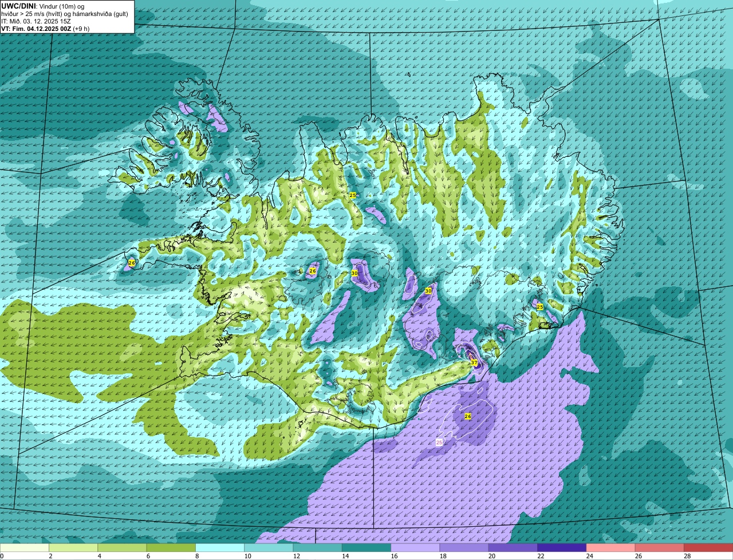Click the yellow 25 label in southeast Iceland
This screenshot has height=560, width=733.
pyautogui.click(x=539, y=307)
